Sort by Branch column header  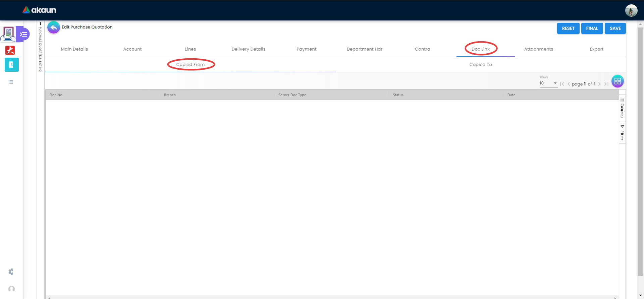pyautogui.click(x=217, y=95)
